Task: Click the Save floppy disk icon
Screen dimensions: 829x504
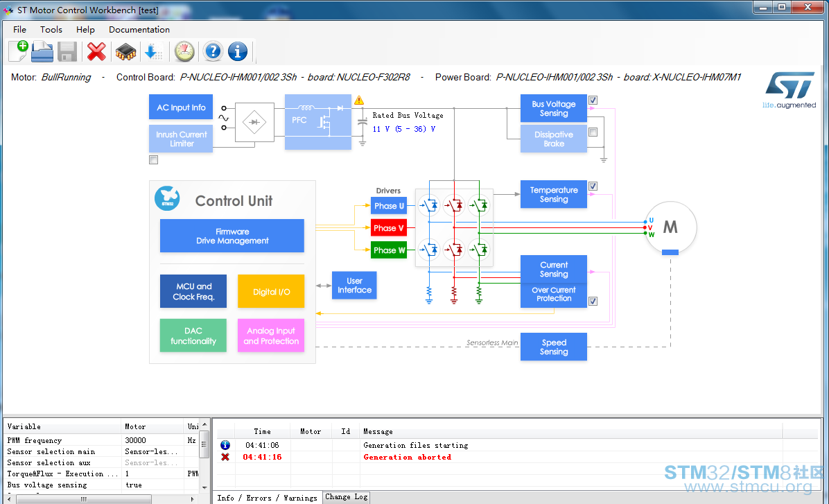Action: coord(67,52)
